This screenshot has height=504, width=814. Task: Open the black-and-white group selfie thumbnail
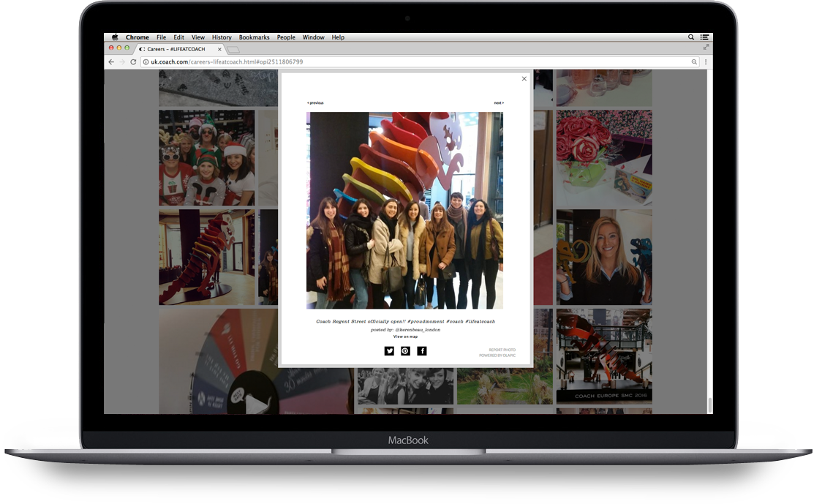point(405,386)
